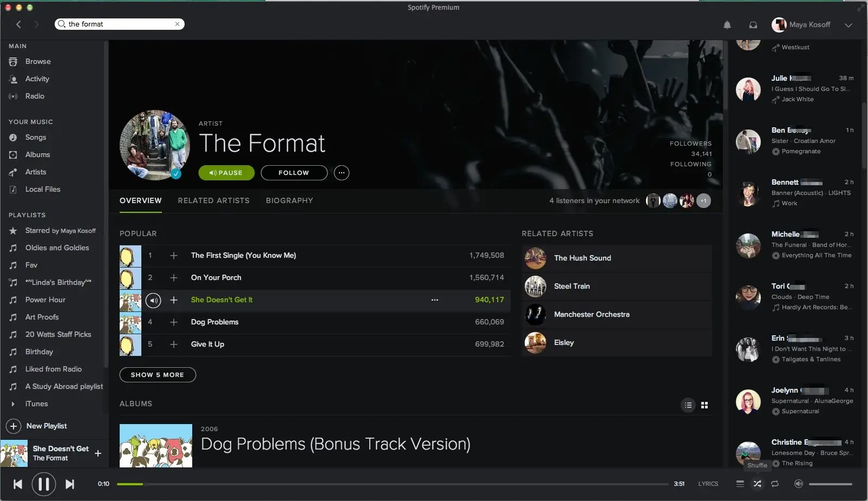Screen dimensions: 868x501
Task: Open the Starred by Maya Kosoff playlist
Action: click(60, 230)
